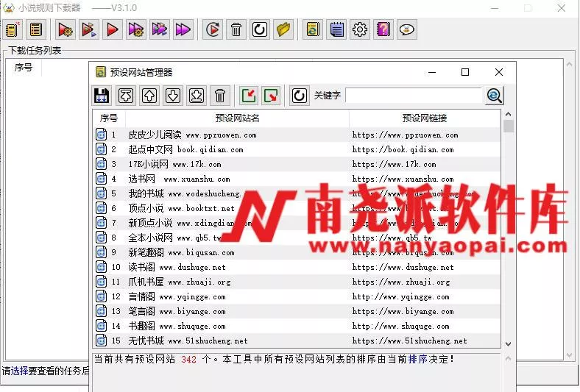Move selected site to the top
The image size is (580, 392).
(x=126, y=96)
